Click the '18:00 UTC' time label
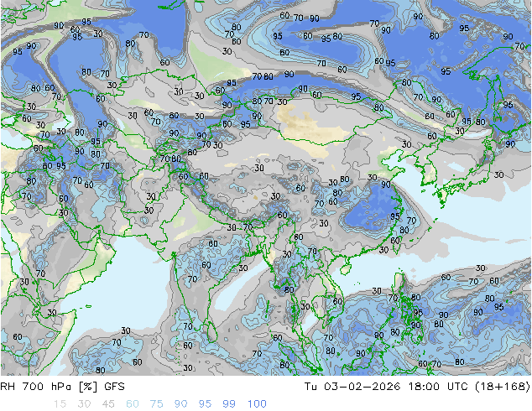This screenshot has height=411, width=532. tap(438, 386)
